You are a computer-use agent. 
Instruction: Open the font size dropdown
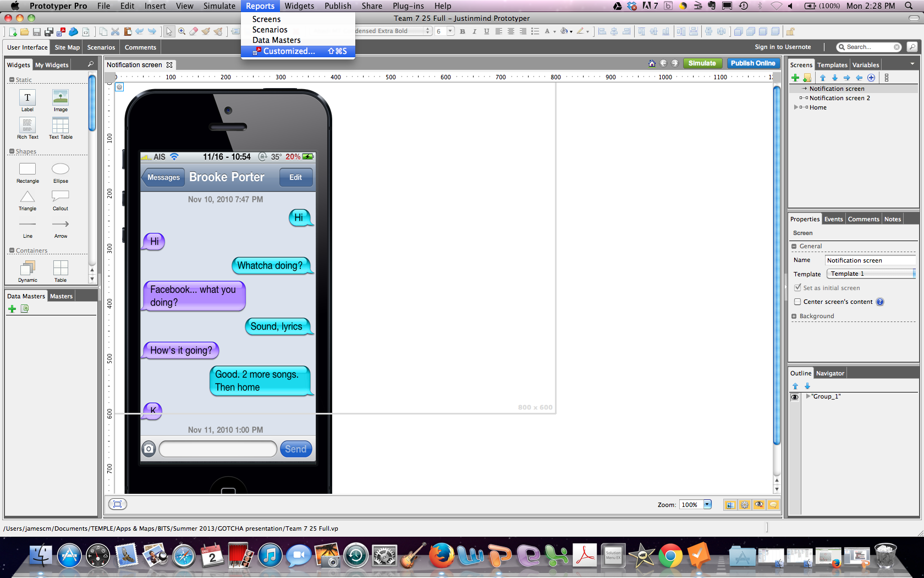pyautogui.click(x=450, y=31)
